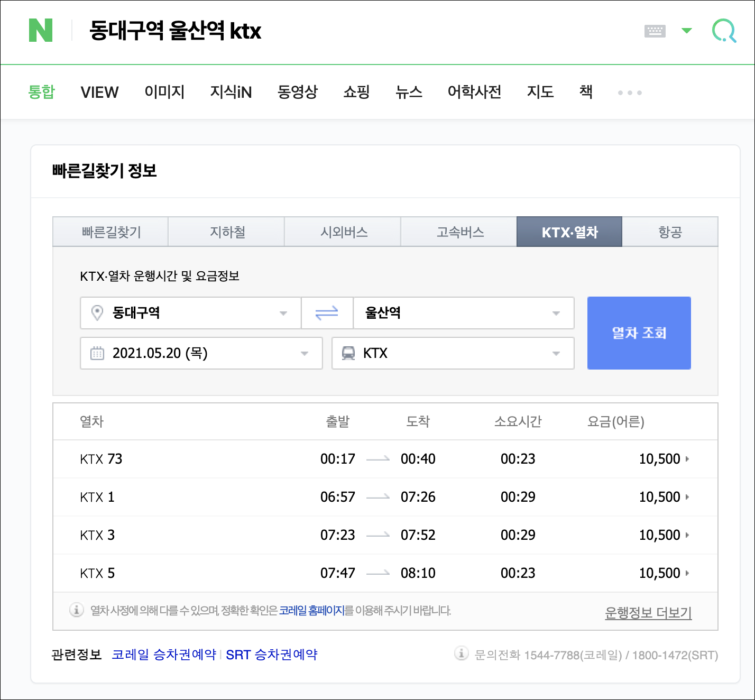This screenshot has width=755, height=700.
Task: Click the green Naver N logo
Action: pos(41,30)
